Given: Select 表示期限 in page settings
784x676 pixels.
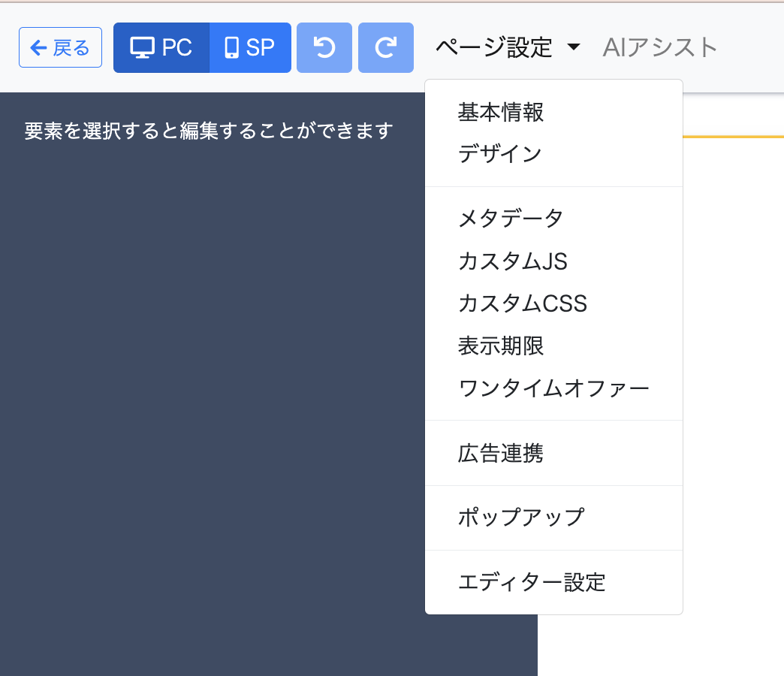Looking at the screenshot, I should click(x=501, y=346).
